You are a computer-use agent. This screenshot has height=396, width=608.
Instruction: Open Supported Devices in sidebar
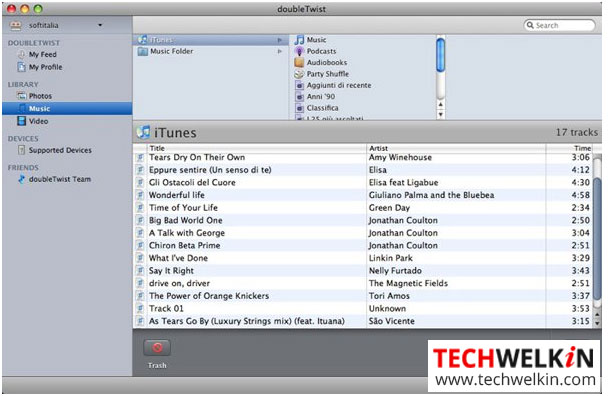tap(60, 150)
